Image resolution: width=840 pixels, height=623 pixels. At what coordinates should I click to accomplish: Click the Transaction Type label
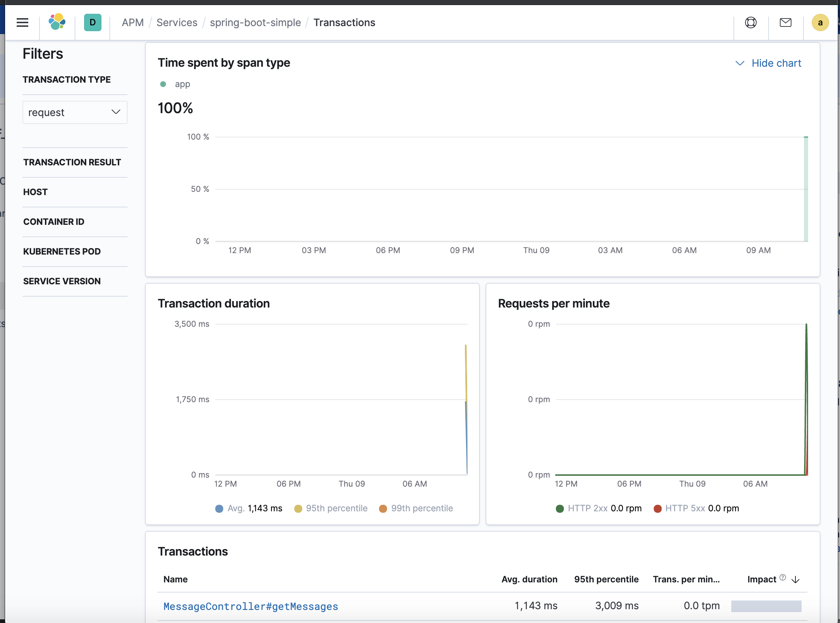tap(67, 79)
